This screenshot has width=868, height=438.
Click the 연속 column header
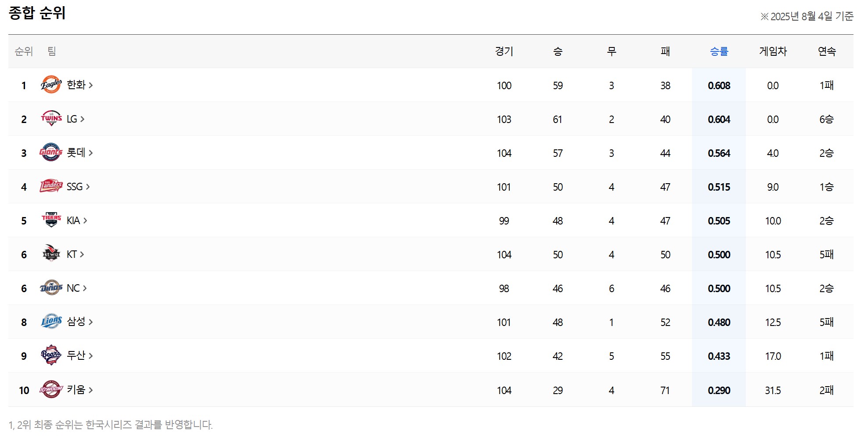[x=827, y=51]
